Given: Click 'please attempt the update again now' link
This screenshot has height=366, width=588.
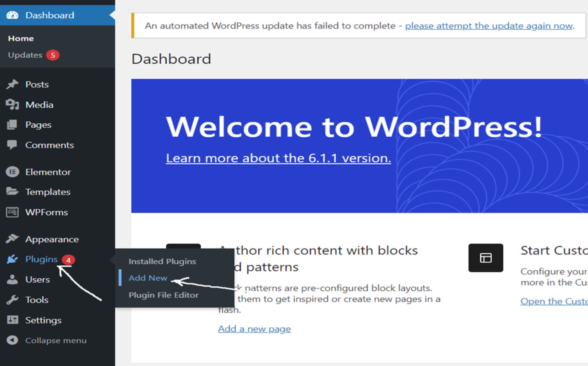Looking at the screenshot, I should coord(489,26).
